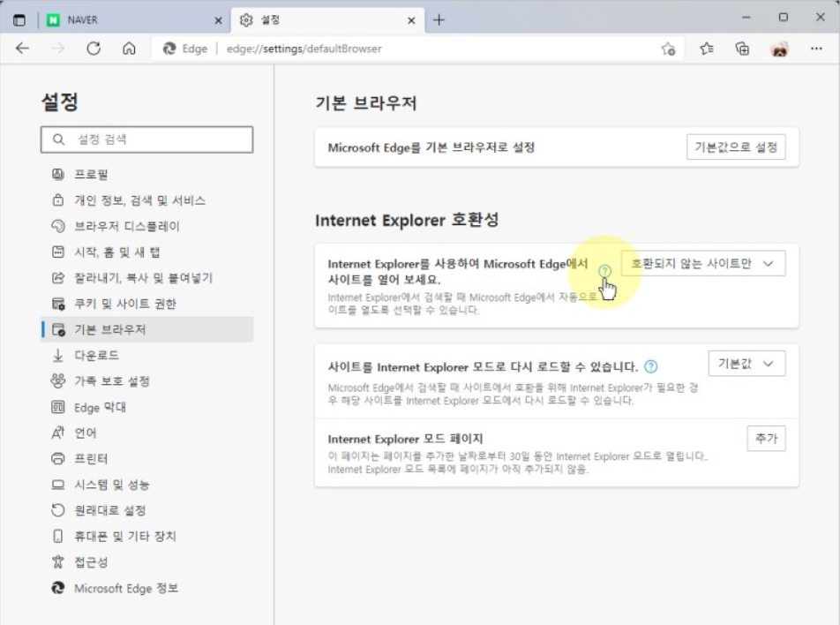The width and height of the screenshot is (840, 625).
Task: Select 기본 브라우저 in sidebar
Action: 146,329
